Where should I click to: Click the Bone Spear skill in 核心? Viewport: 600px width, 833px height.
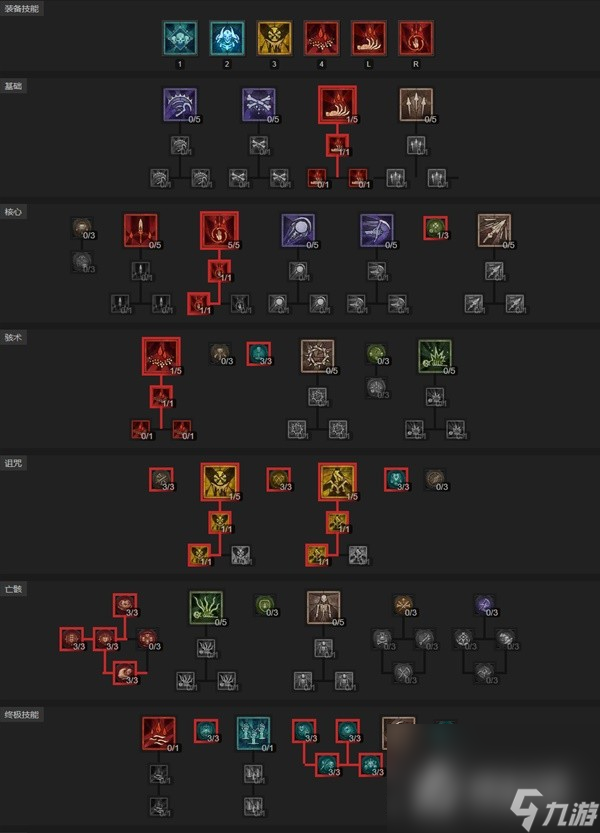click(x=494, y=231)
